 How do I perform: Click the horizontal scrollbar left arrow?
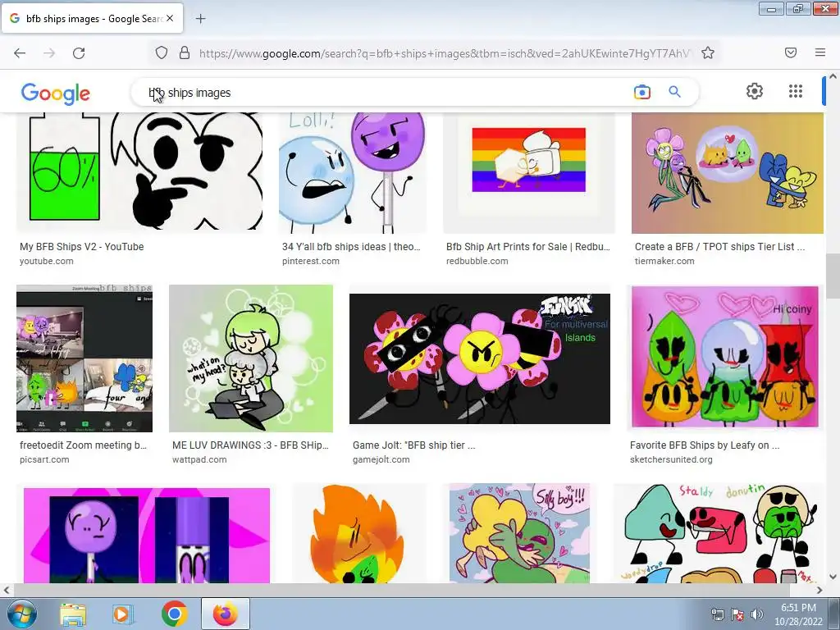(x=6, y=590)
